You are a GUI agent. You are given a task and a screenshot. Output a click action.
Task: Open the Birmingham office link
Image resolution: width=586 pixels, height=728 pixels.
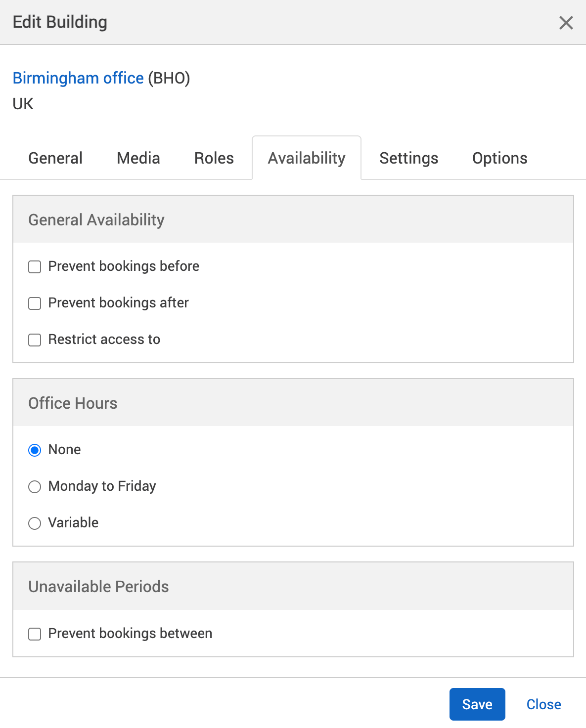click(78, 78)
